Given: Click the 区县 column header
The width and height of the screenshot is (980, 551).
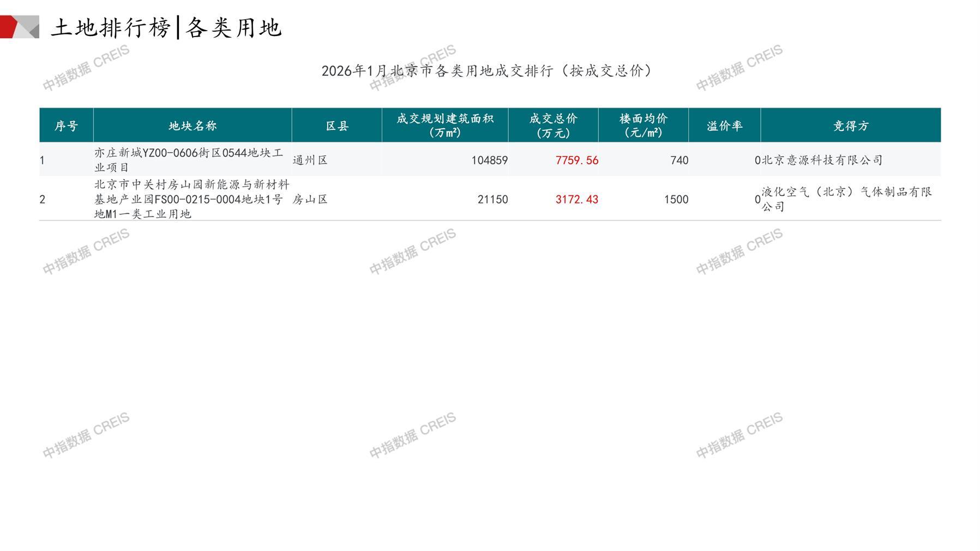Looking at the screenshot, I should (x=336, y=126).
